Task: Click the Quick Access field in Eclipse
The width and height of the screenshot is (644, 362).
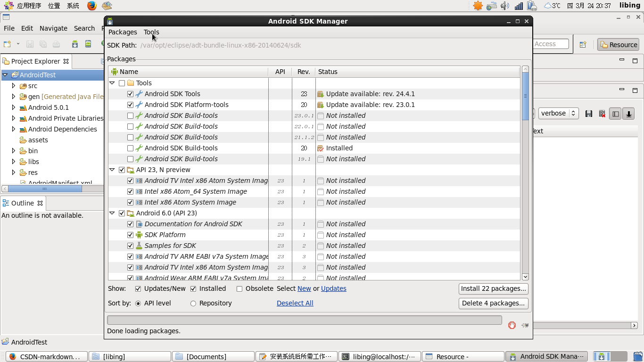Action: pyautogui.click(x=551, y=44)
